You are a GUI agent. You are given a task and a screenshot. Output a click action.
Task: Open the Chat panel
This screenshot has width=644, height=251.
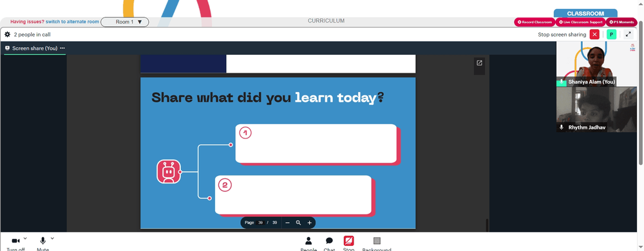329,244
